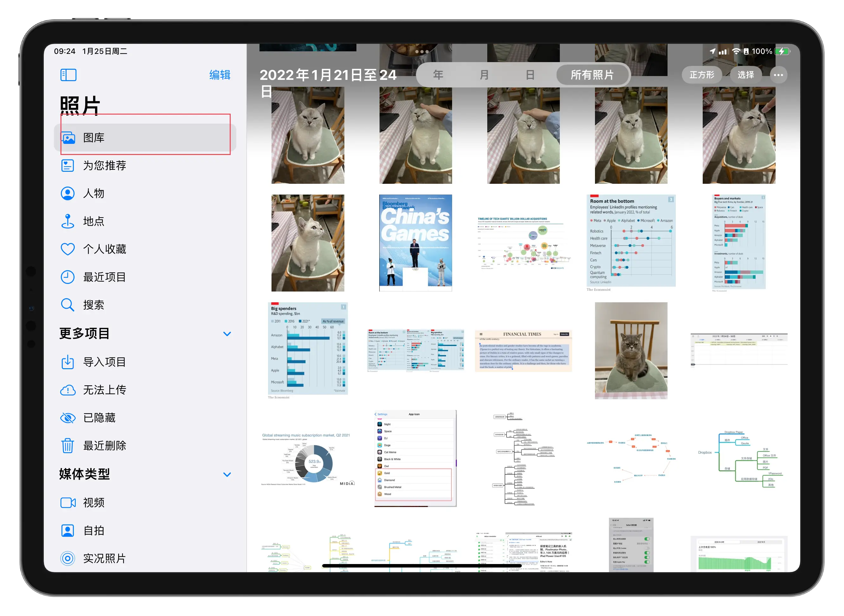
Task: Open Tech Giants acquisitions timeline chart
Action: [x=523, y=243]
